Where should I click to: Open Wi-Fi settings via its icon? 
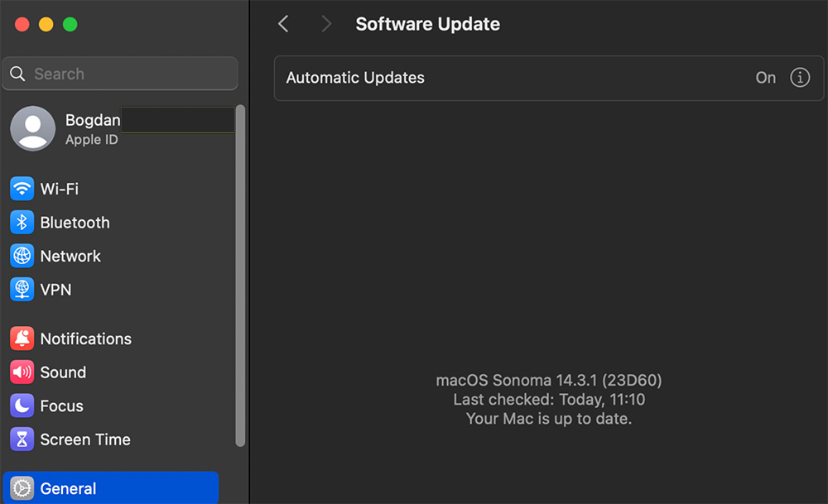pos(22,189)
